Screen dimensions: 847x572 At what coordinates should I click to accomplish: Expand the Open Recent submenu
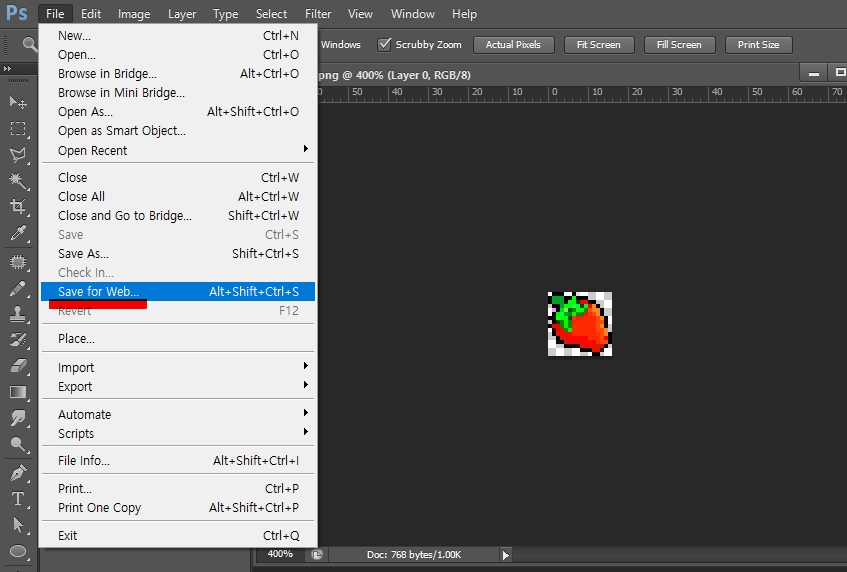(177, 150)
